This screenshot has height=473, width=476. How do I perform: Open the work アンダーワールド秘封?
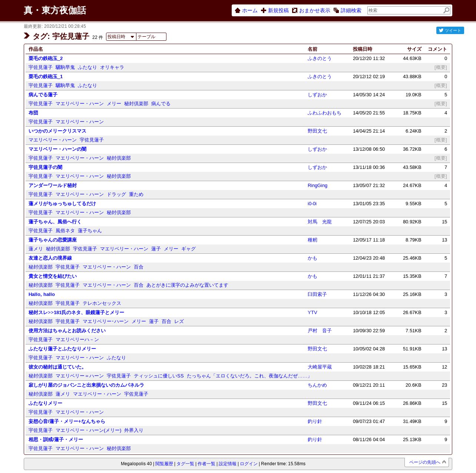(53, 185)
